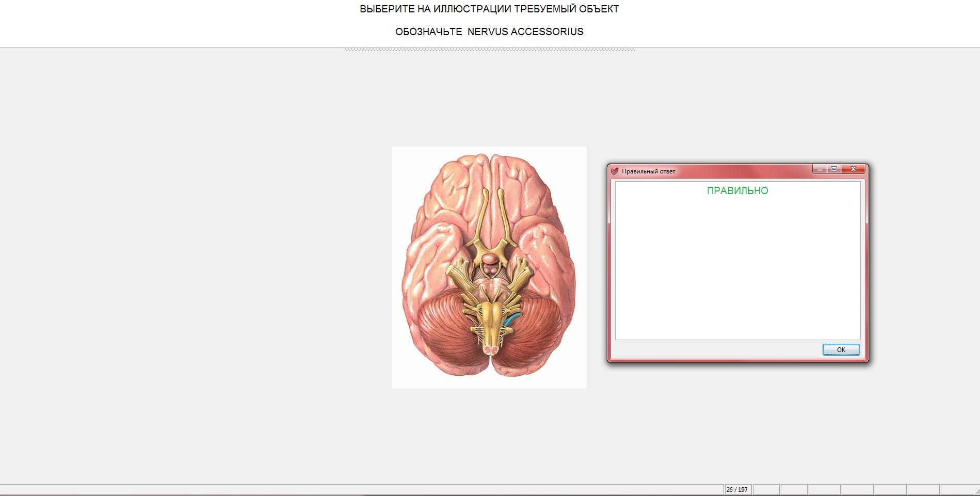This screenshot has width=980, height=496.
Task: Click the ОБОЗНАЧЬТЕ NERVUS ACCESSORIUS prompt
Action: click(489, 31)
